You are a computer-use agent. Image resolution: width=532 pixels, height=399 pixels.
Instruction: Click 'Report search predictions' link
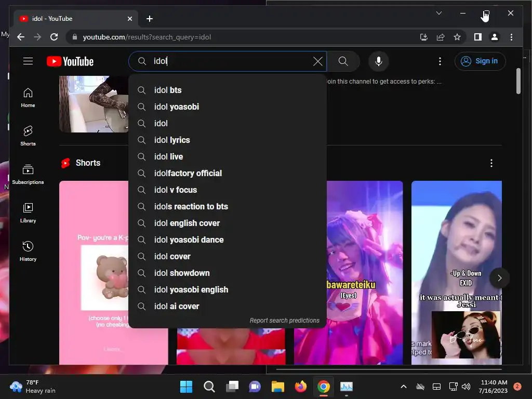click(x=284, y=321)
